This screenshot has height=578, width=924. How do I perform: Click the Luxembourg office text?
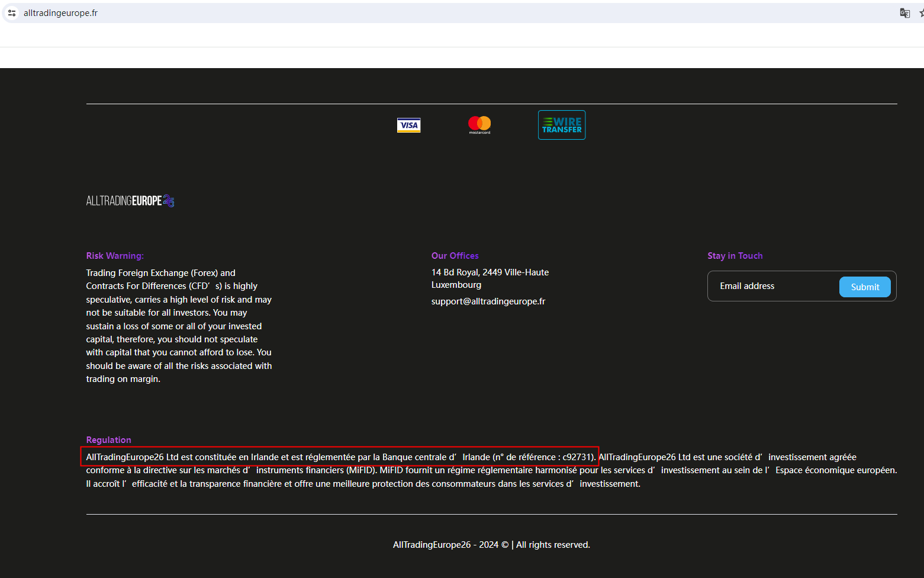coord(456,285)
